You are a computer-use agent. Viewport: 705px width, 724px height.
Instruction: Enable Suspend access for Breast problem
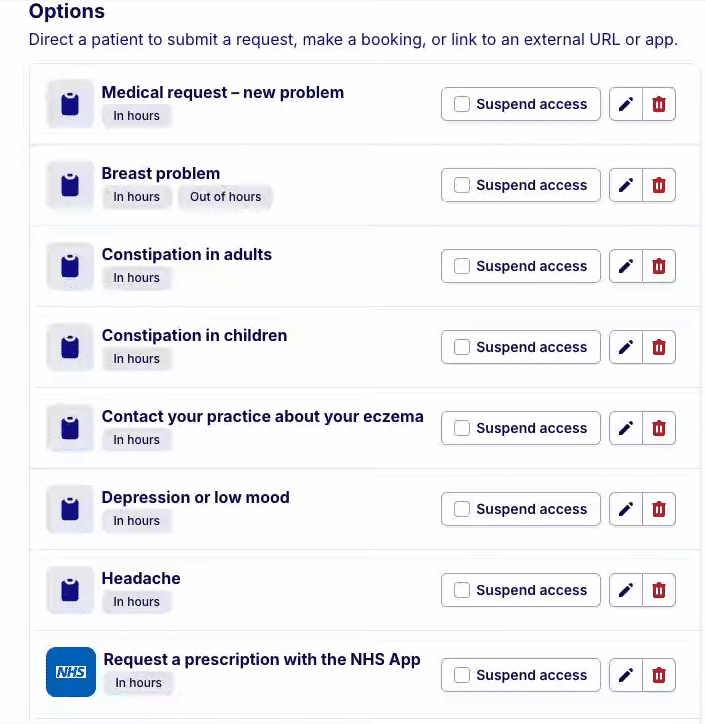tap(462, 185)
